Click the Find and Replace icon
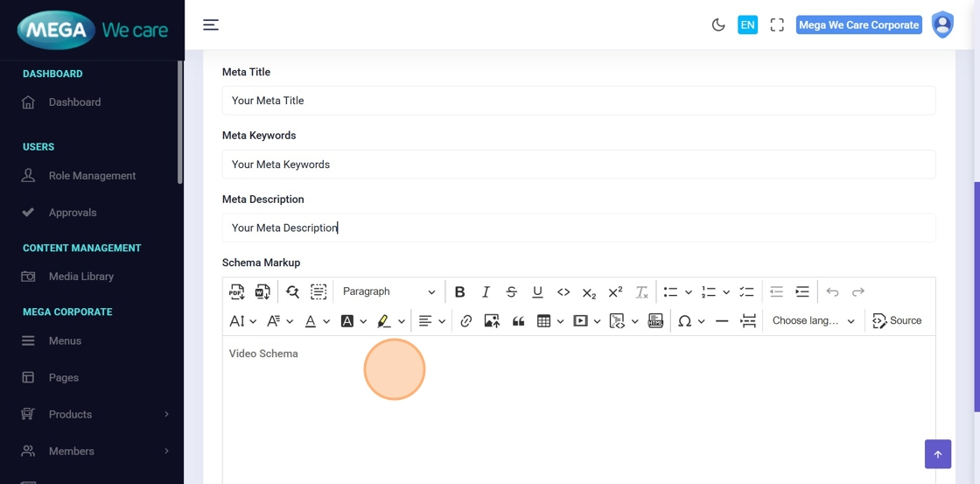Viewport: 980px width, 484px height. point(292,292)
